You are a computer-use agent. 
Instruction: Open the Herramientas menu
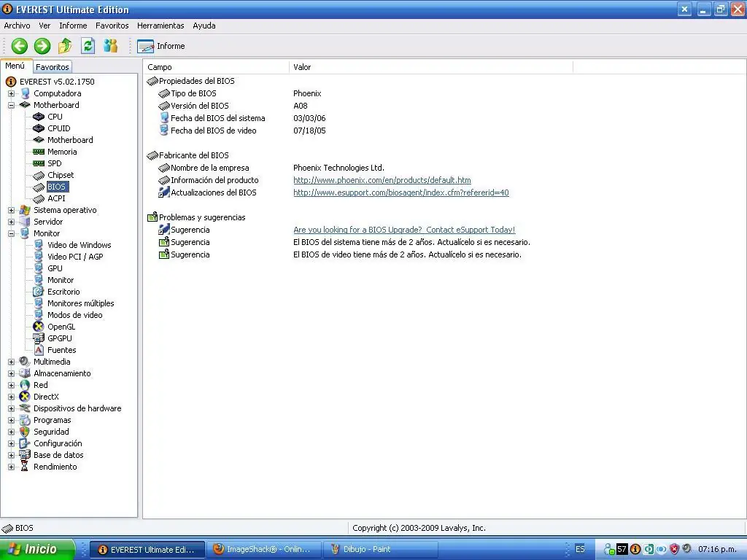(160, 26)
